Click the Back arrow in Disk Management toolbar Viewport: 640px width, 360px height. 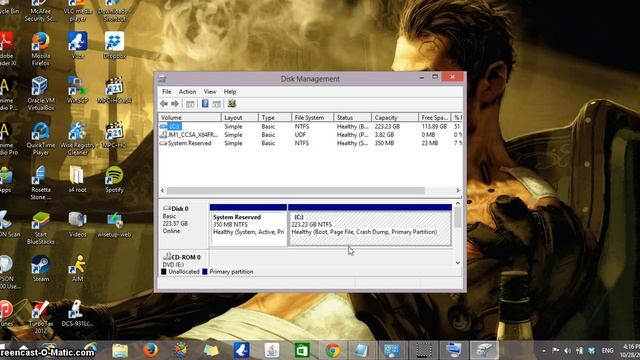point(164,104)
